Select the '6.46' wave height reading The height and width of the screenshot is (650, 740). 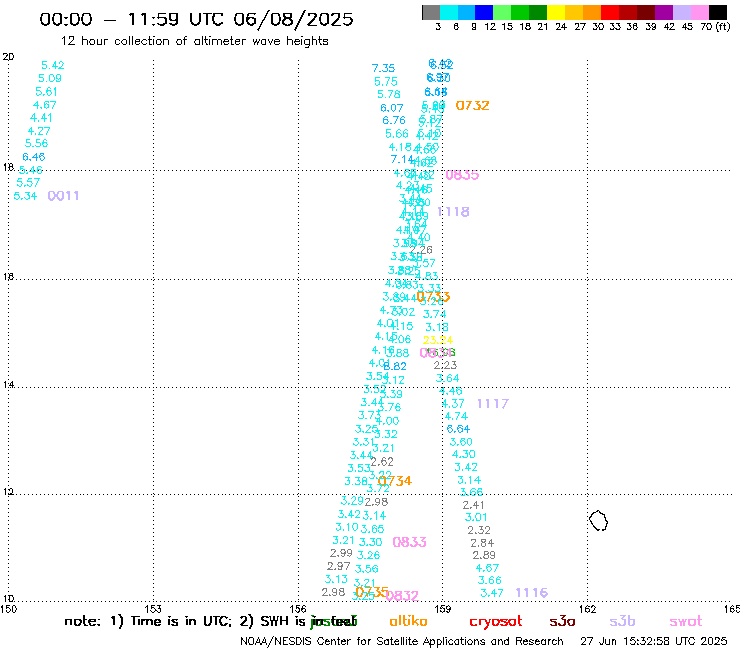point(34,157)
